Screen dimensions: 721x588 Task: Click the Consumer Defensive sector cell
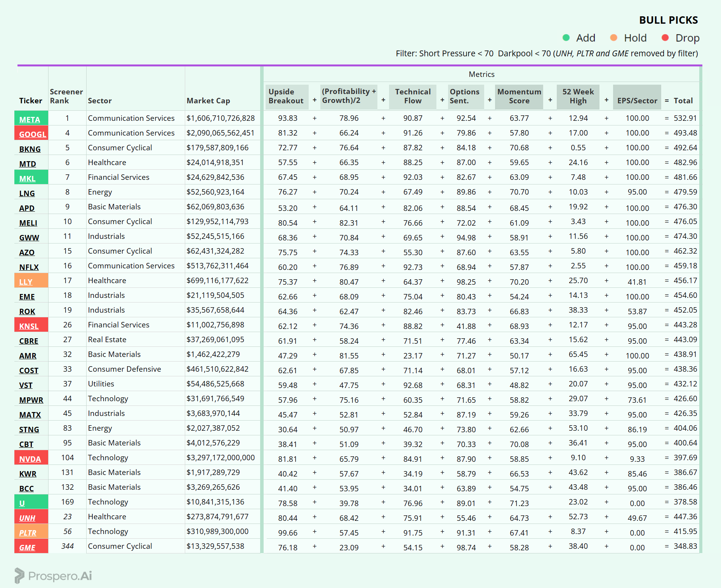[x=125, y=369]
